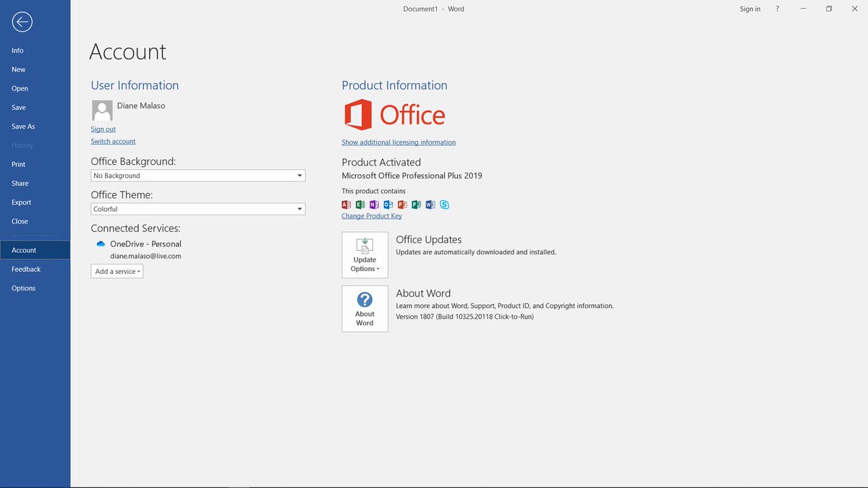Click the Office Updates heading

(429, 239)
